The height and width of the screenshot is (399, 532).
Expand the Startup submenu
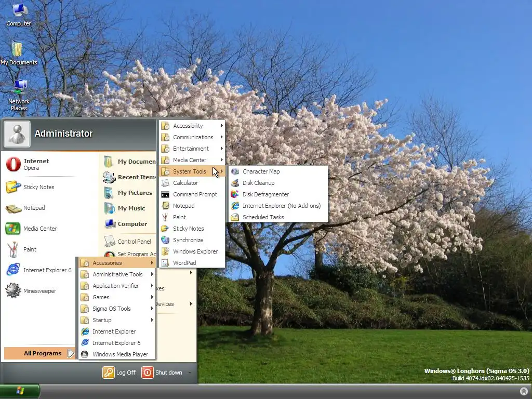point(117,320)
